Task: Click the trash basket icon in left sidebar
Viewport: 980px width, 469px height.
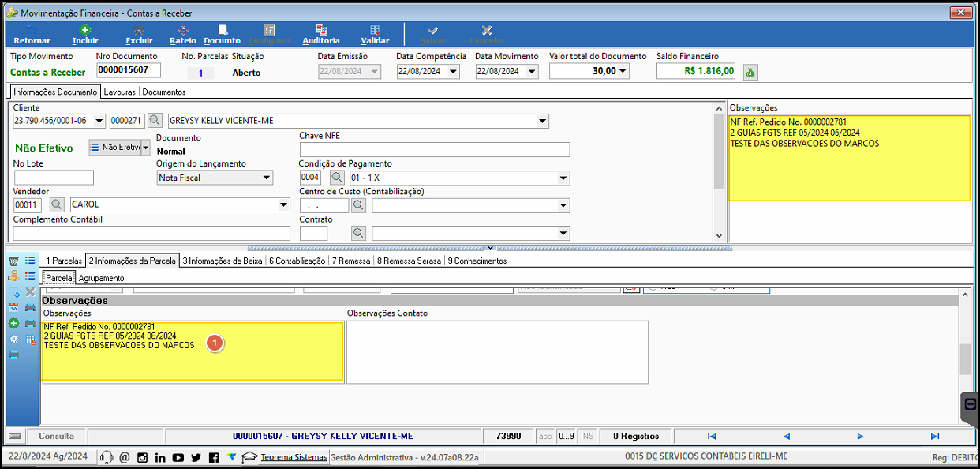Action: click(13, 261)
